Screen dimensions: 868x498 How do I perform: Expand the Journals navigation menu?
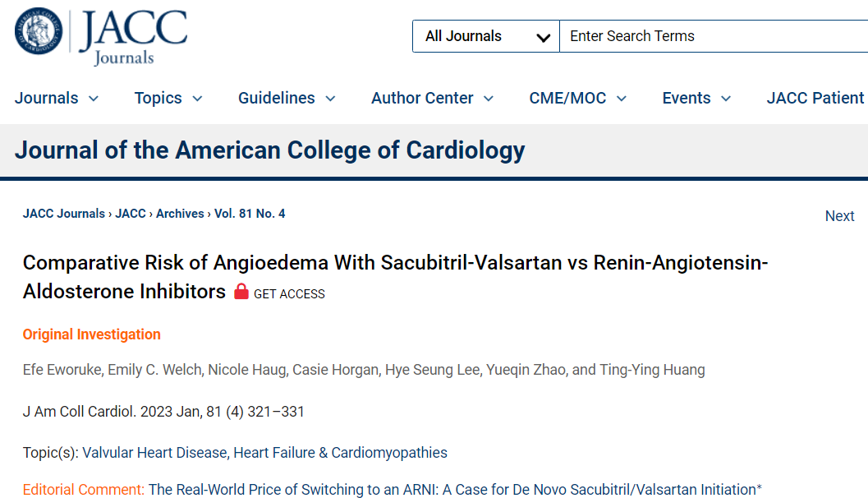[56, 99]
